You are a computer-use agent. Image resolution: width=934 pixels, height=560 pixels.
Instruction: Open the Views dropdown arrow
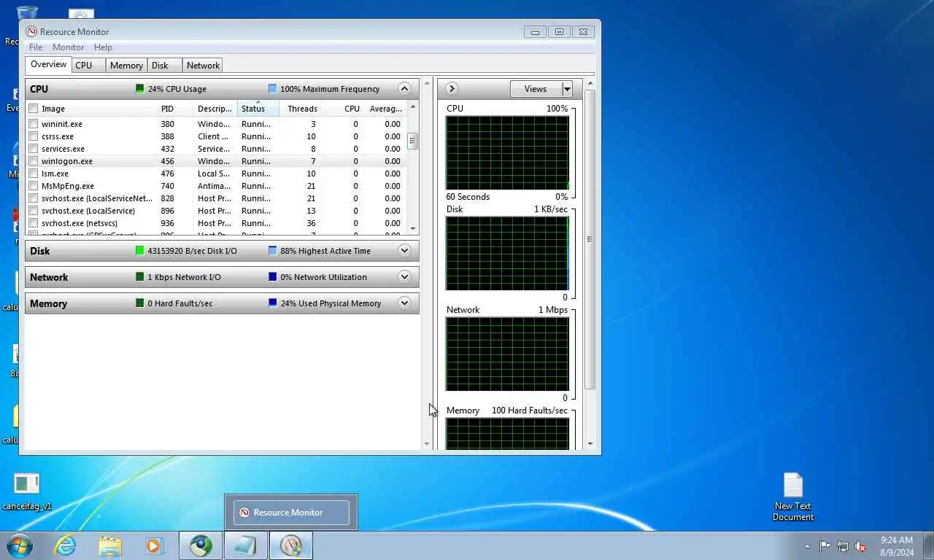(567, 89)
